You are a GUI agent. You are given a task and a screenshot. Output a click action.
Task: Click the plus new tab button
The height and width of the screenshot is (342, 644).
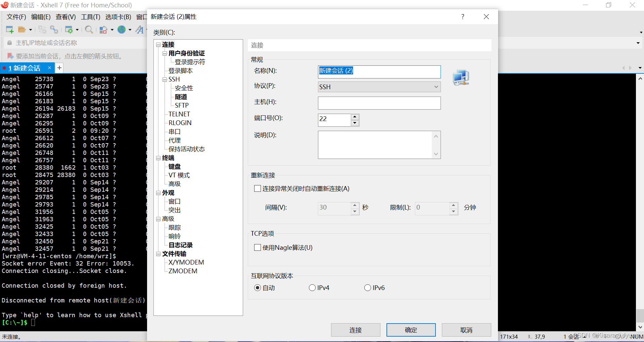tap(59, 68)
